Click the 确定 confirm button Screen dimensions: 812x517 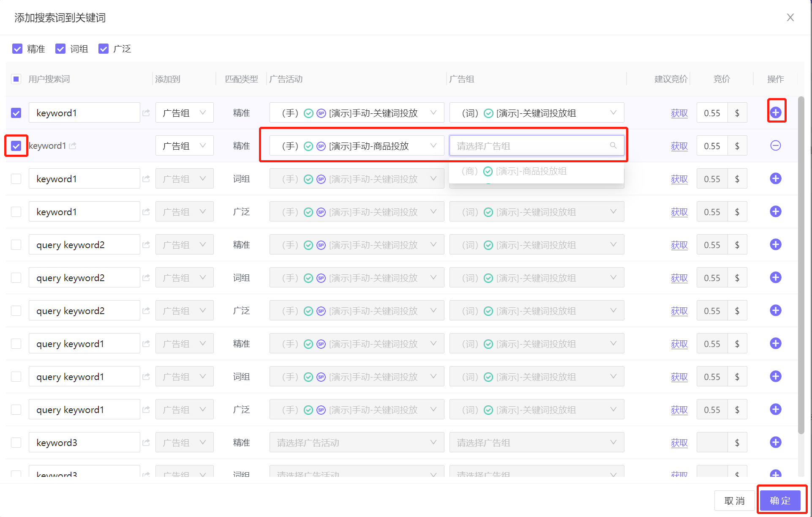click(x=780, y=501)
